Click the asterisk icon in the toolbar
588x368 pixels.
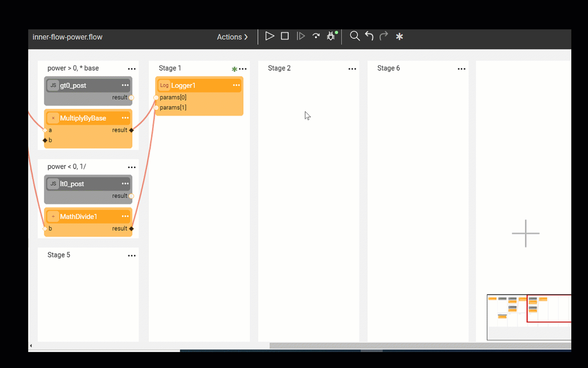point(399,37)
